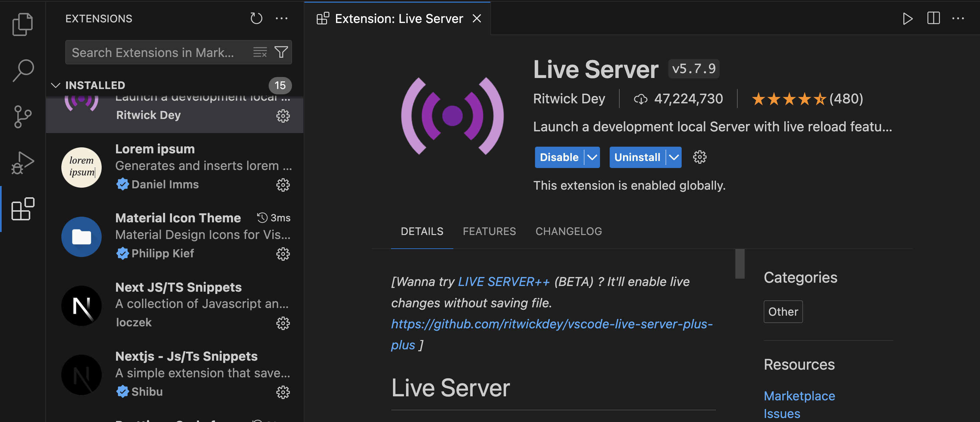Viewport: 980px width, 422px height.
Task: Open the Explorer view in activity bar
Action: point(23,24)
